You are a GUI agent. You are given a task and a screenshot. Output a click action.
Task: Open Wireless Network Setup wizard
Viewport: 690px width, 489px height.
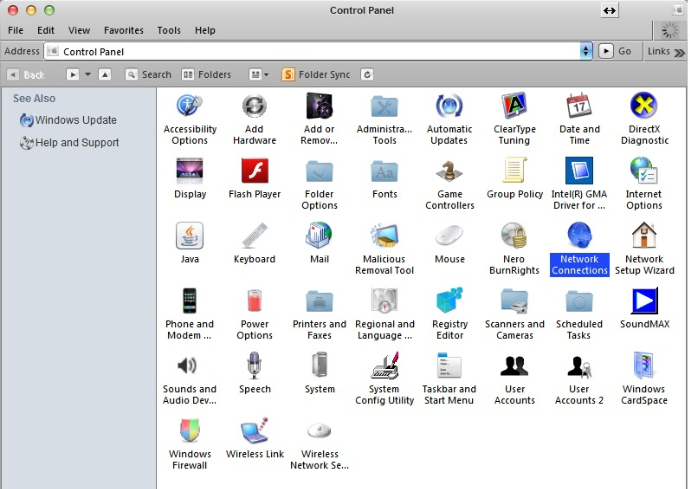pos(319,444)
